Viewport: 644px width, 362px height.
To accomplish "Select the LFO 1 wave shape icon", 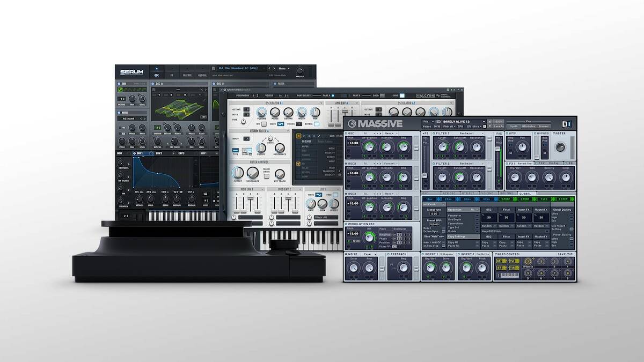I will (x=319, y=195).
